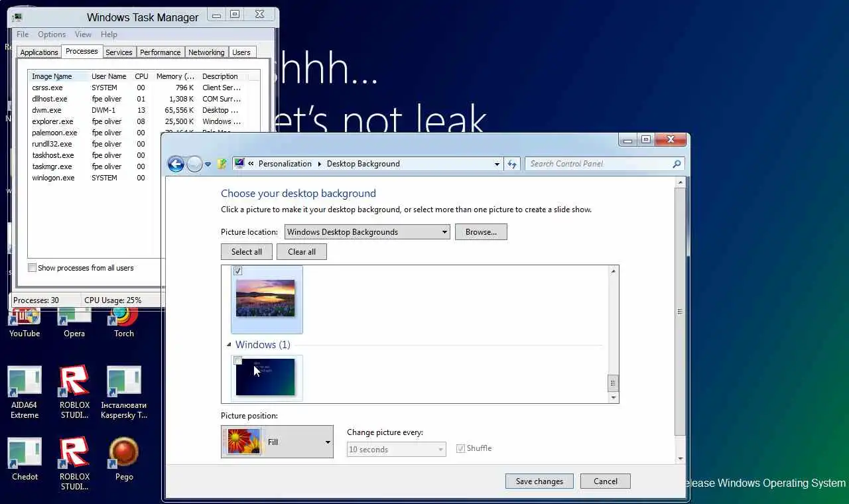The image size is (849, 504).
Task: Click the Back arrow in Desktop Background window
Action: coord(176,164)
